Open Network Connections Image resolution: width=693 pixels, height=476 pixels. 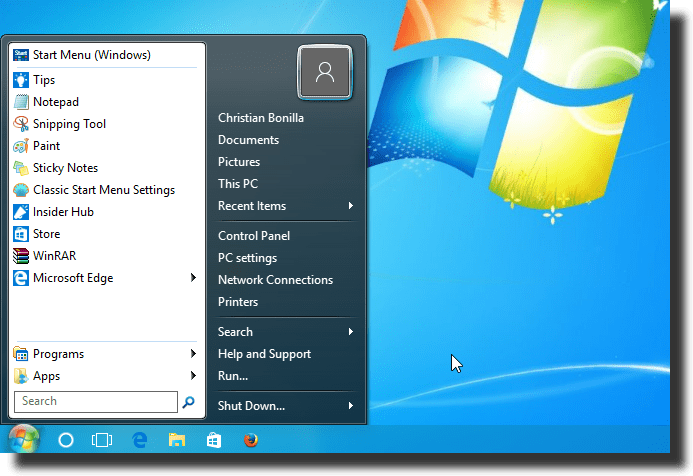275,280
